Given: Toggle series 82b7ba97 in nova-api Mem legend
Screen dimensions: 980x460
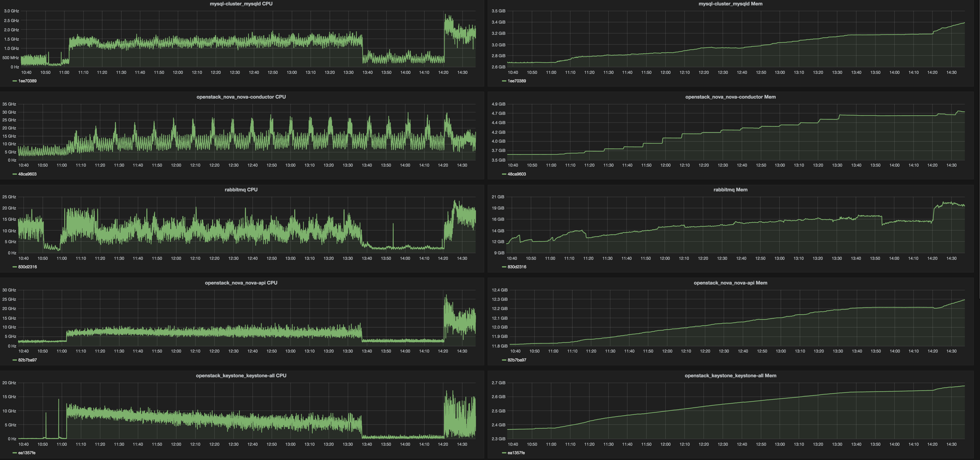Looking at the screenshot, I should (x=517, y=360).
